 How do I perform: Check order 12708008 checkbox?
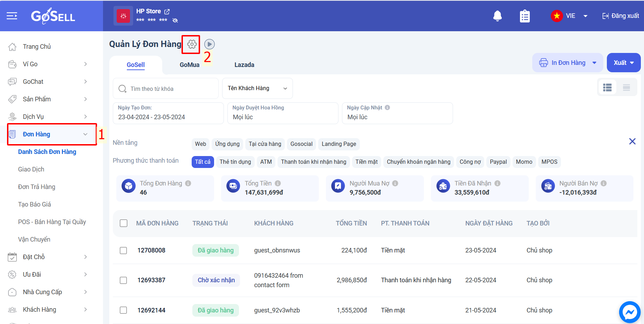tap(123, 250)
